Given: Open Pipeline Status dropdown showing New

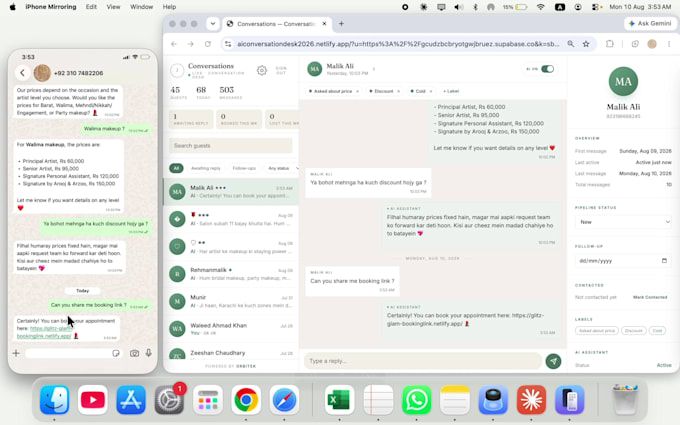Looking at the screenshot, I should click(x=623, y=222).
